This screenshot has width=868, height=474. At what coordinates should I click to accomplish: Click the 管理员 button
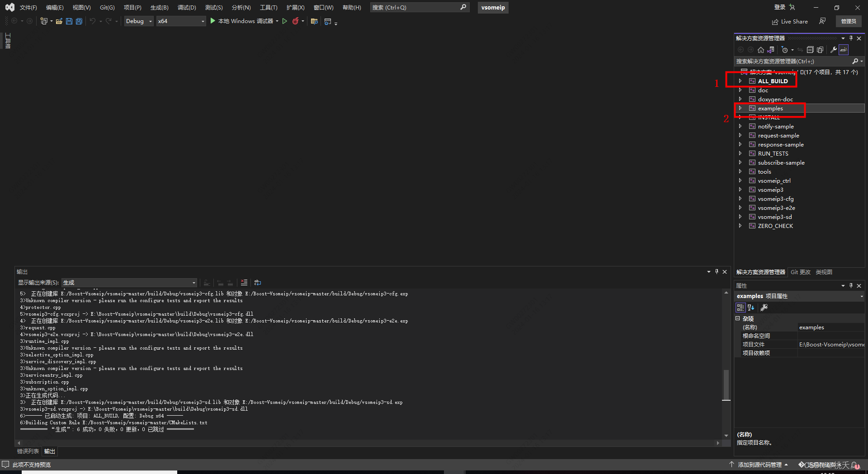pos(849,21)
